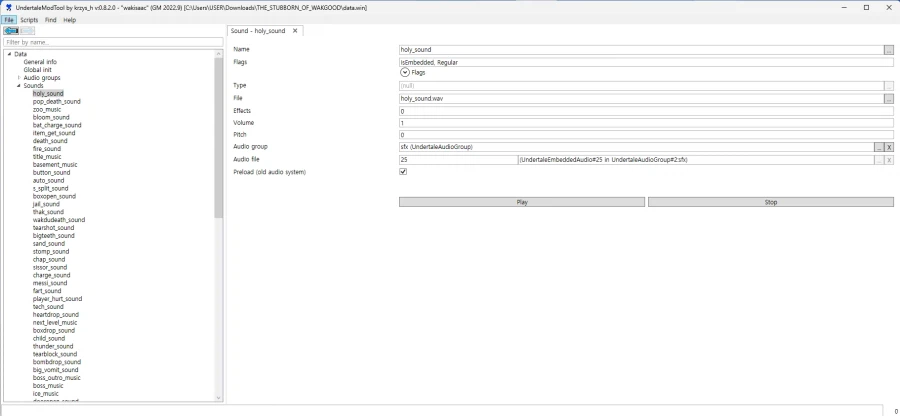Image resolution: width=900 pixels, height=416 pixels.
Task: Clear Audio group with the X button
Action: pyautogui.click(x=889, y=147)
